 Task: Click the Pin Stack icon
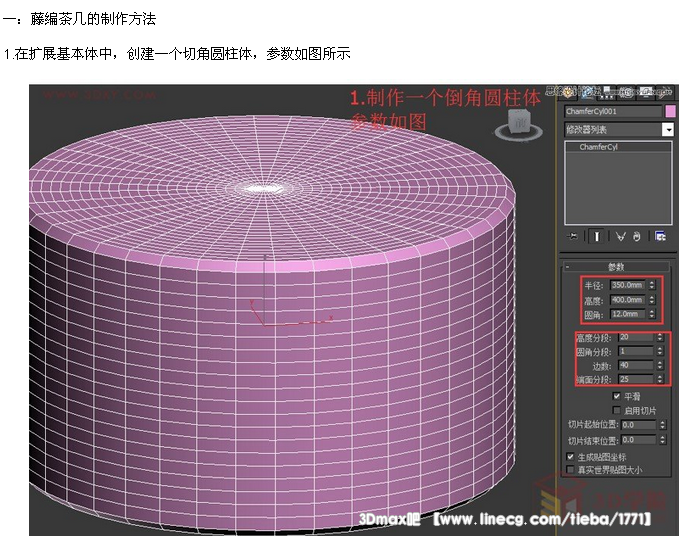(574, 236)
